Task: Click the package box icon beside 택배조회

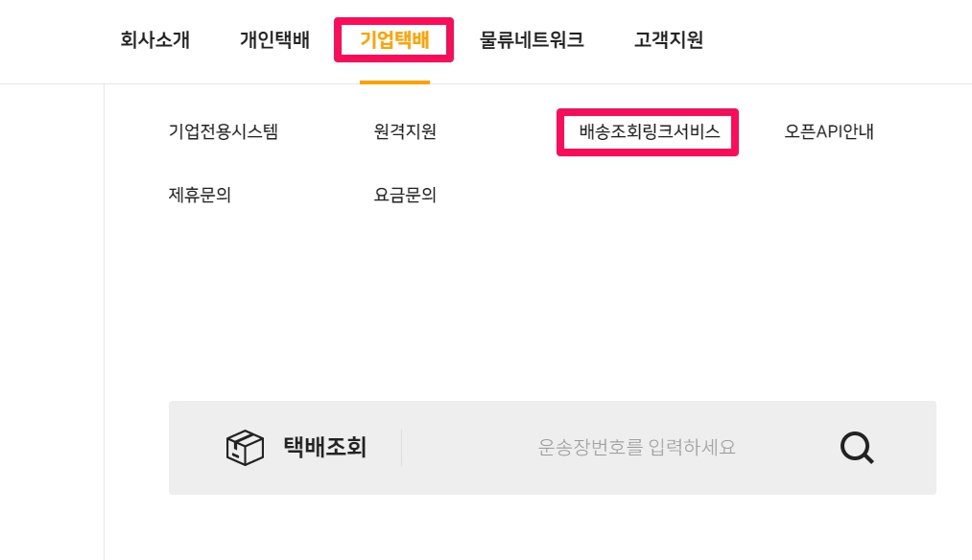Action: tap(245, 447)
